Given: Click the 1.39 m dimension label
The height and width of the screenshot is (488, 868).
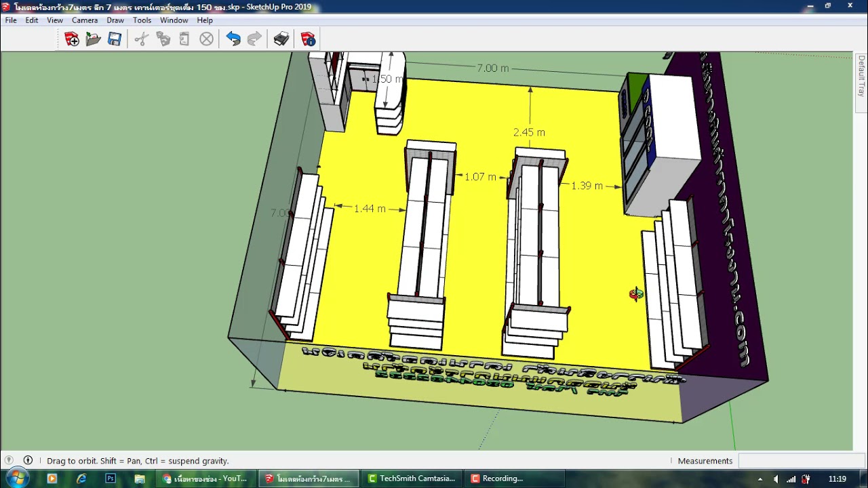Looking at the screenshot, I should click(x=587, y=186).
